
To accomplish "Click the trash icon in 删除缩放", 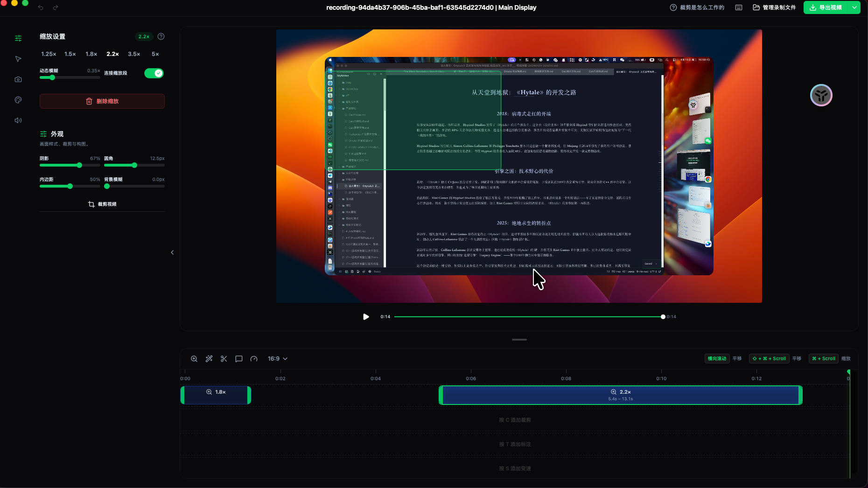I will 89,101.
